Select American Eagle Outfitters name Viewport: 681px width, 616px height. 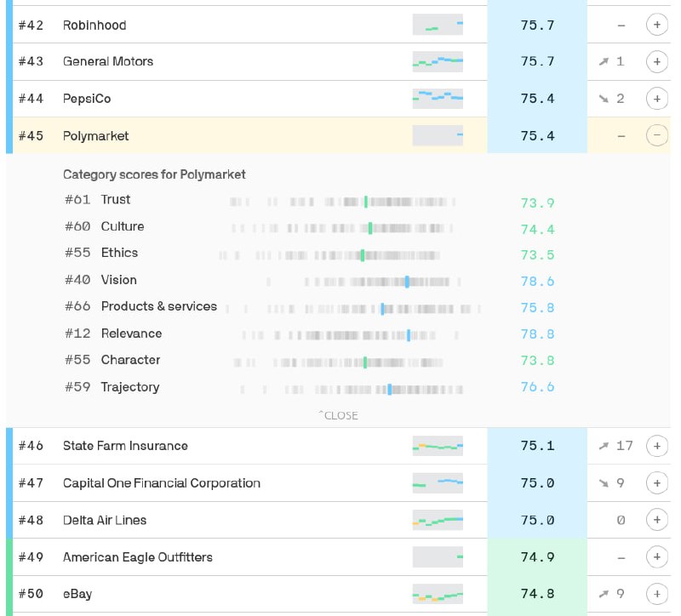(138, 557)
